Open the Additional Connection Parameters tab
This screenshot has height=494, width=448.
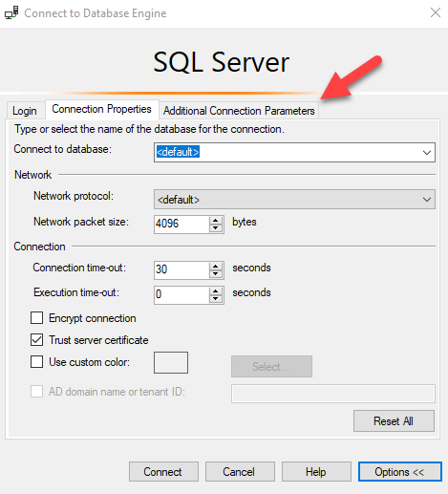click(x=239, y=111)
